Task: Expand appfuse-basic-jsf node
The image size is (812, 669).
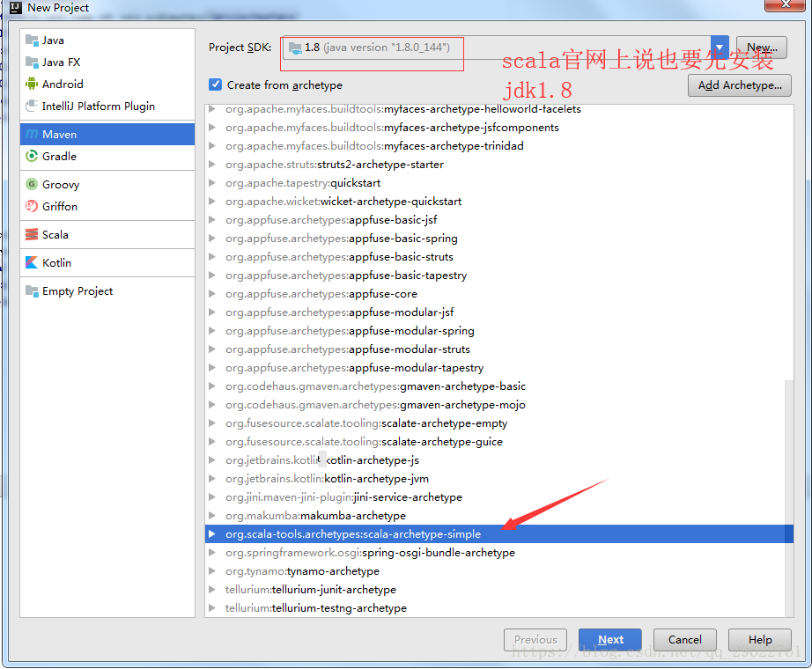Action: point(211,219)
